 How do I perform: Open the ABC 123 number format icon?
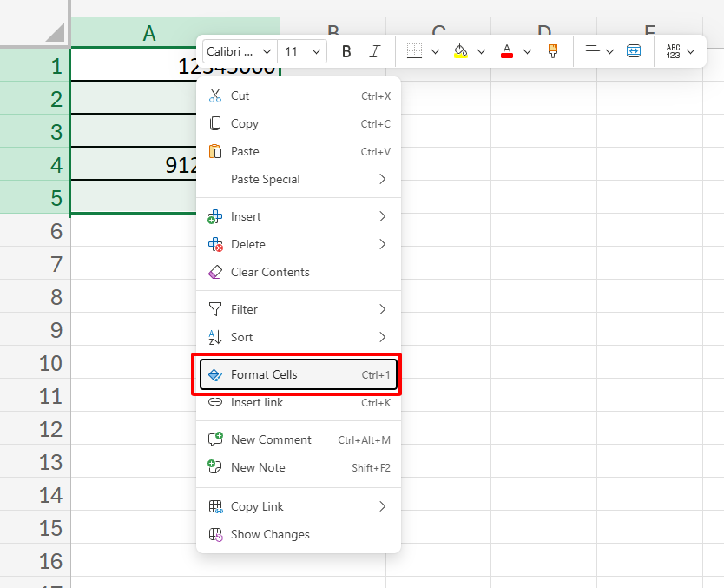pyautogui.click(x=675, y=51)
